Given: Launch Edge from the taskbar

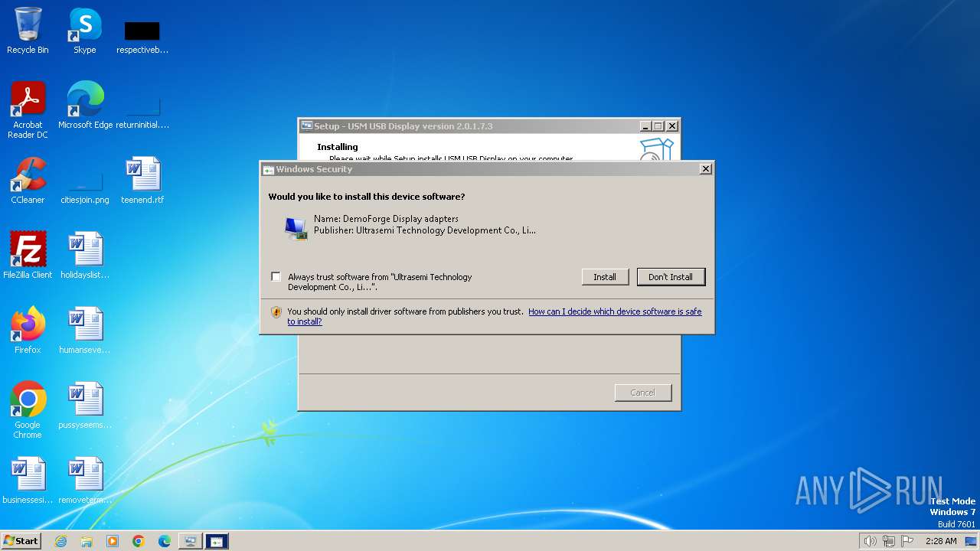Looking at the screenshot, I should coord(165,541).
